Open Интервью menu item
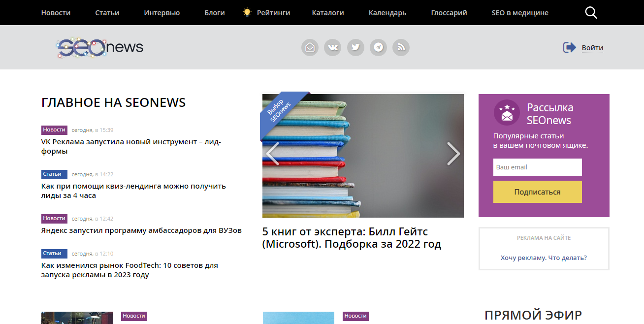The width and height of the screenshot is (644, 324). (x=162, y=13)
